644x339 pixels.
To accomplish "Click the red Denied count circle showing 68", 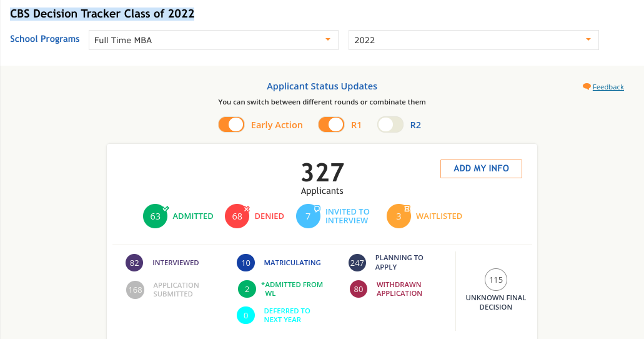I will coord(237,216).
